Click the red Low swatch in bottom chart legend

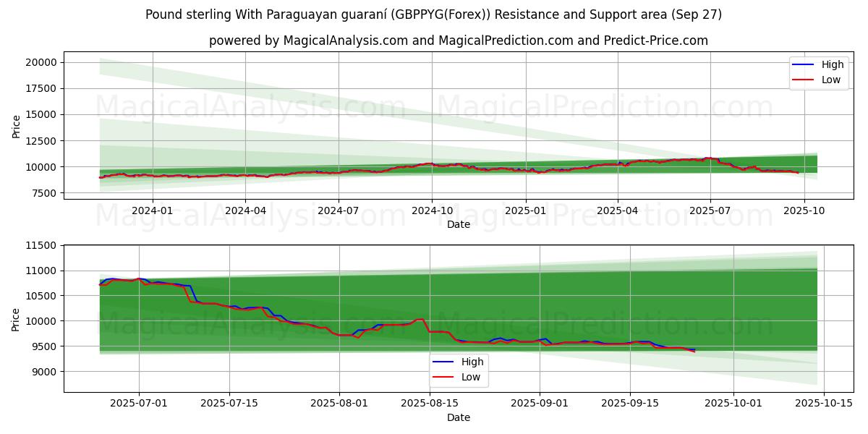[x=444, y=376]
